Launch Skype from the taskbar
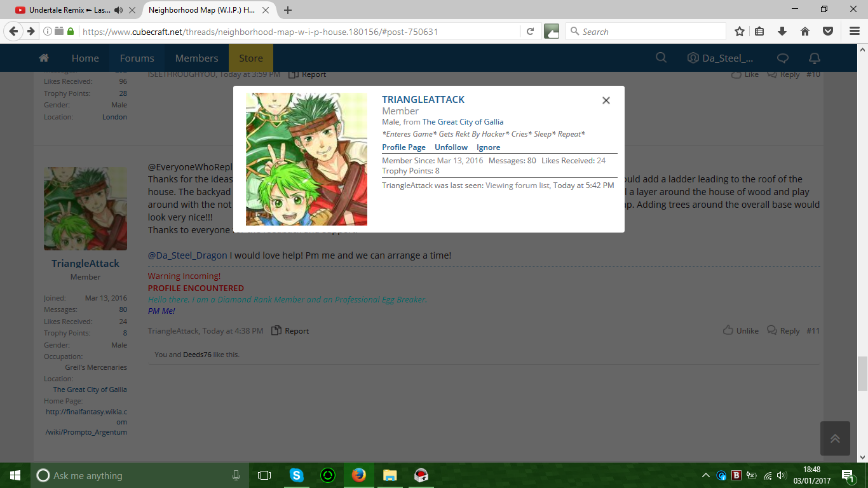Image resolution: width=868 pixels, height=488 pixels. pyautogui.click(x=296, y=475)
